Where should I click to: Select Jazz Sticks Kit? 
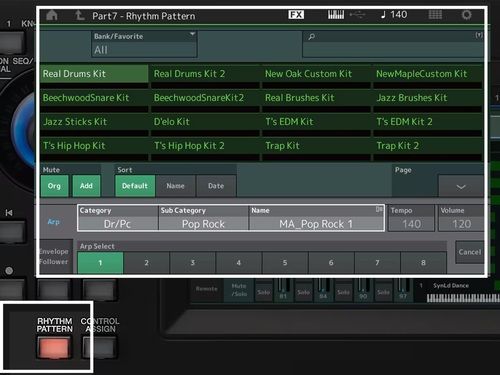[94, 122]
